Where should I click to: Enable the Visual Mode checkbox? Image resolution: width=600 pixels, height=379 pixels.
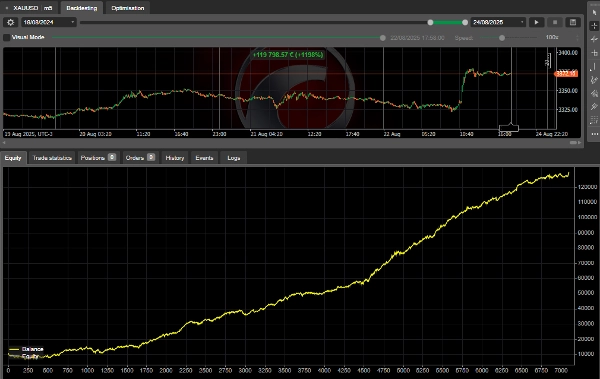7,38
